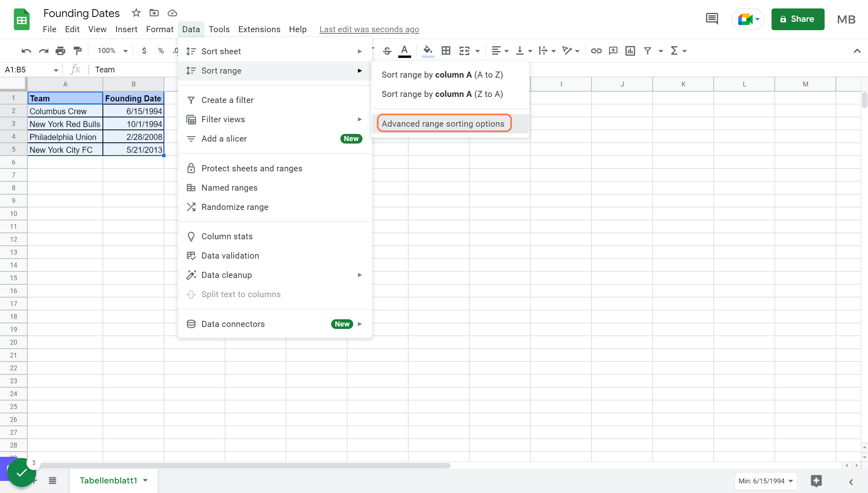Click the merge cells icon
The image size is (868, 493).
tap(465, 51)
